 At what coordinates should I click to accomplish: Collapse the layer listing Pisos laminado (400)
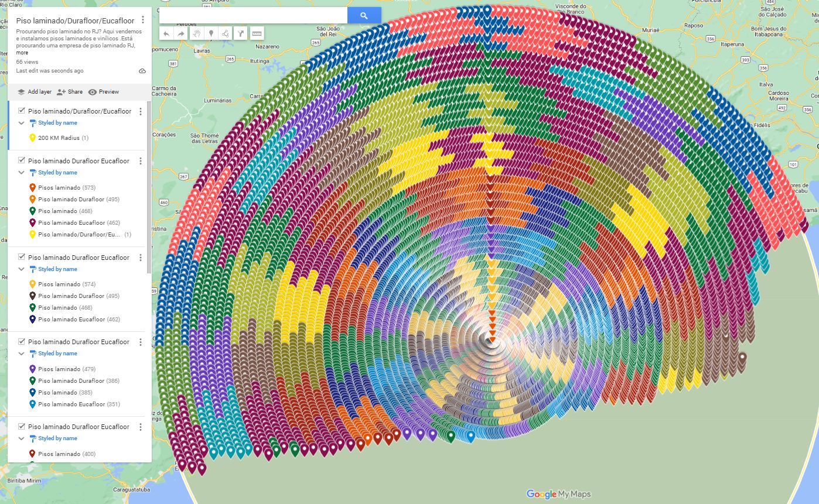pos(22,438)
